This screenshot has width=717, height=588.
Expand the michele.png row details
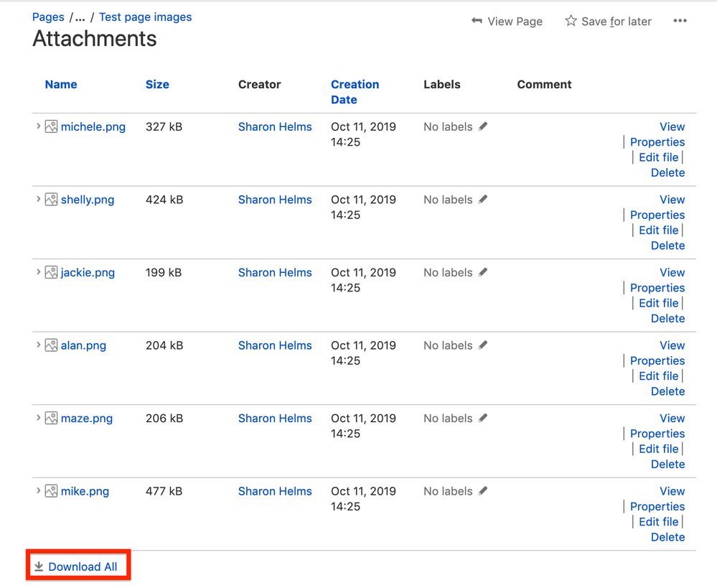click(39, 126)
